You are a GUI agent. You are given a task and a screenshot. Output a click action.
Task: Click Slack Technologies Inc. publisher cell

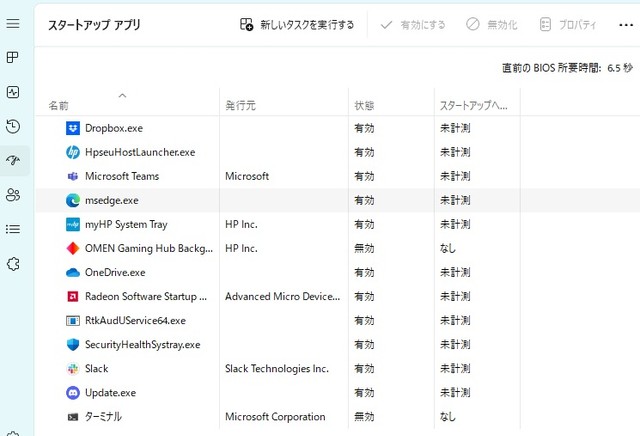pyautogui.click(x=277, y=369)
